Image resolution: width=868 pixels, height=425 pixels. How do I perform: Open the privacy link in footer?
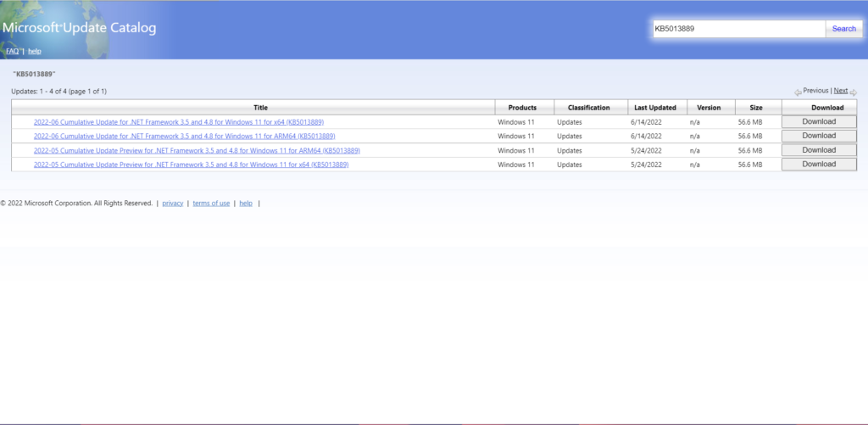point(172,204)
